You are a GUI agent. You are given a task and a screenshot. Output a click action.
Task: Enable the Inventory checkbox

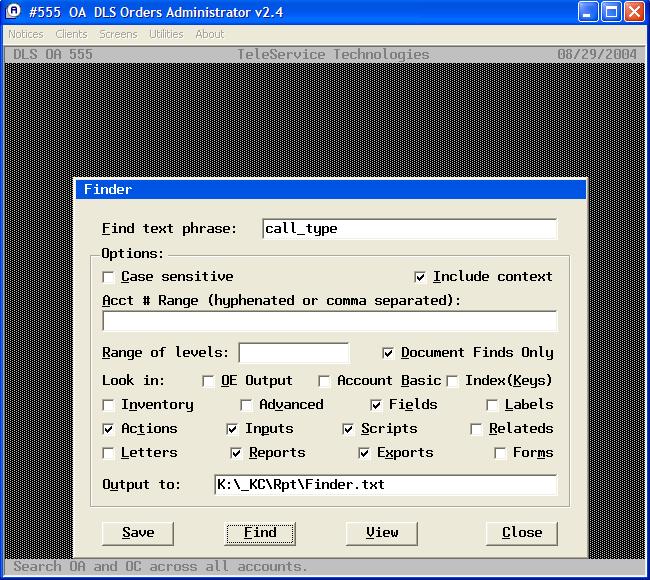point(108,405)
